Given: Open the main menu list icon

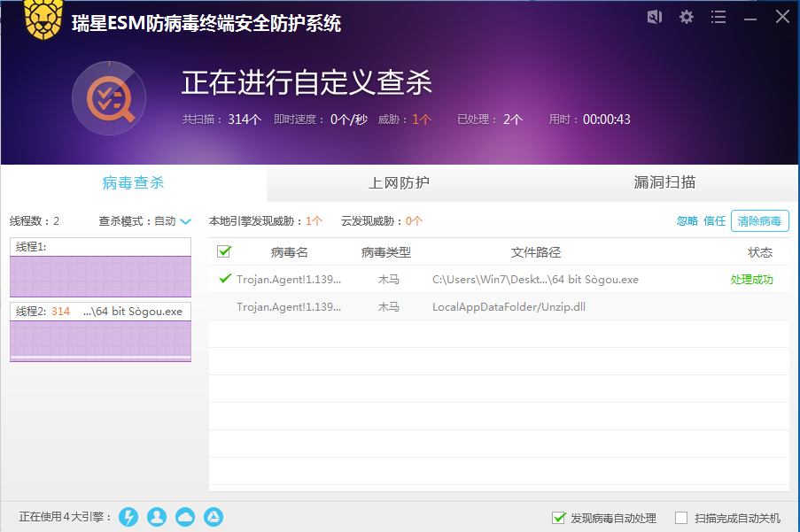Looking at the screenshot, I should pos(718,17).
